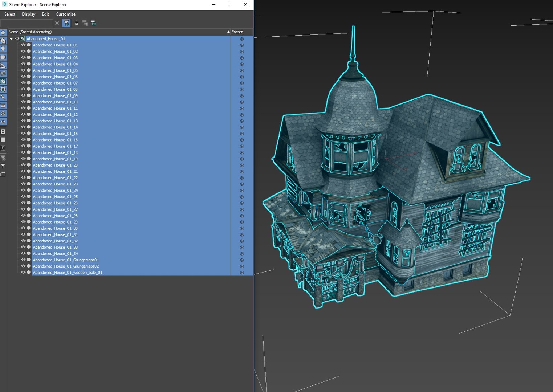Viewport: 553px width, 392px height.
Task: Open the Customize menu
Action: point(65,14)
